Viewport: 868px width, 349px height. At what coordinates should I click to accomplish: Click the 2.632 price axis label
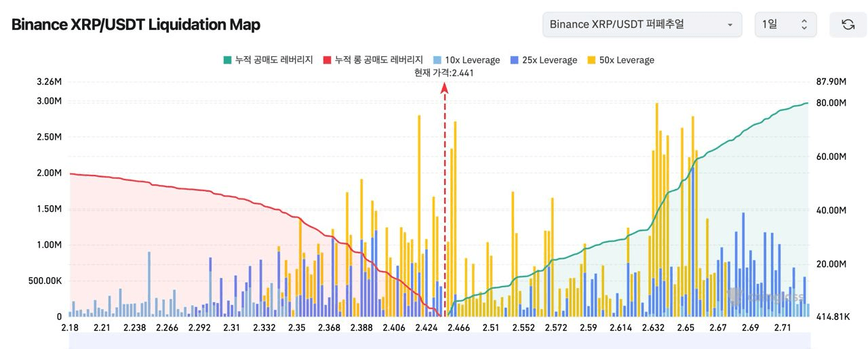653,328
